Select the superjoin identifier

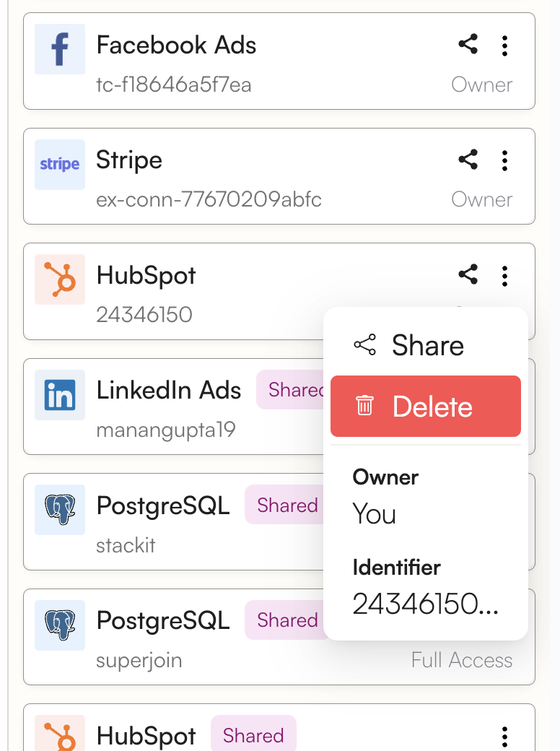coord(139,661)
